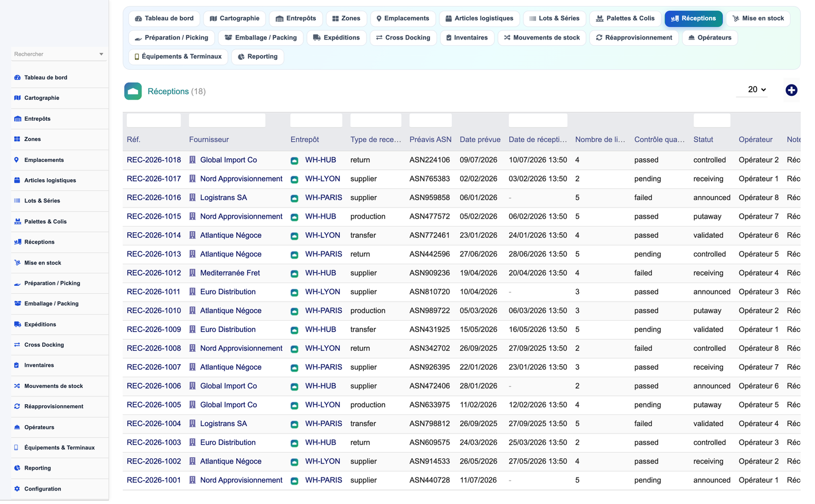Open reception link REC-2026-1009
Image resolution: width=815 pixels, height=504 pixels.
[x=154, y=330]
